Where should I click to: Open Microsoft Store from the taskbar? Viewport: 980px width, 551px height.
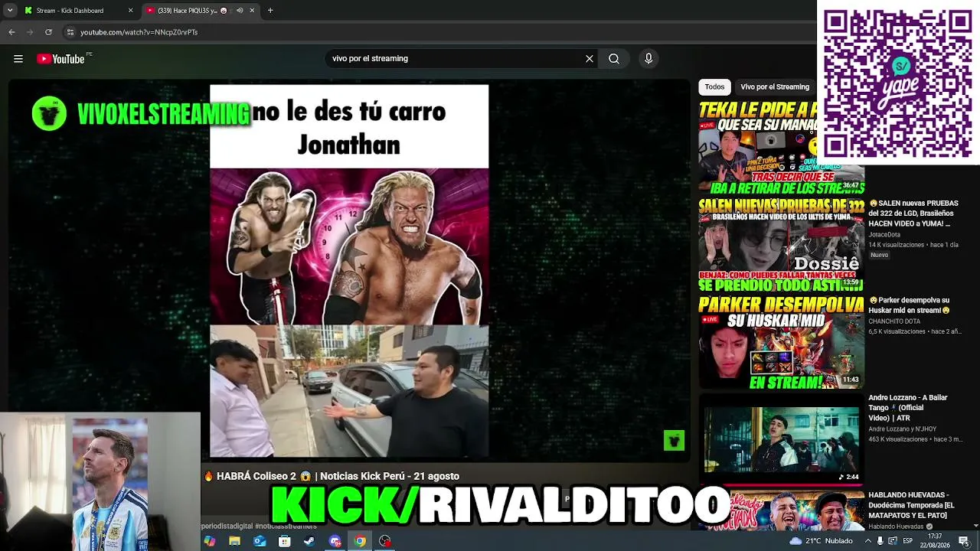coord(284,541)
